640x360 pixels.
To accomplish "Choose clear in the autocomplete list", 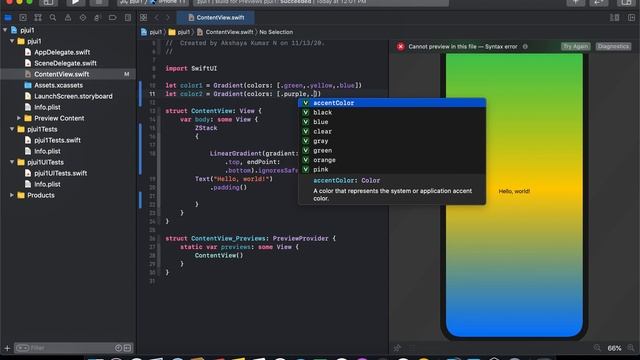I will pos(392,131).
